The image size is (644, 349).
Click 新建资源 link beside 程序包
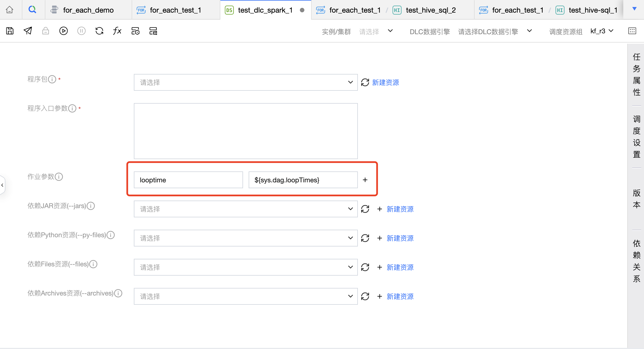point(385,82)
